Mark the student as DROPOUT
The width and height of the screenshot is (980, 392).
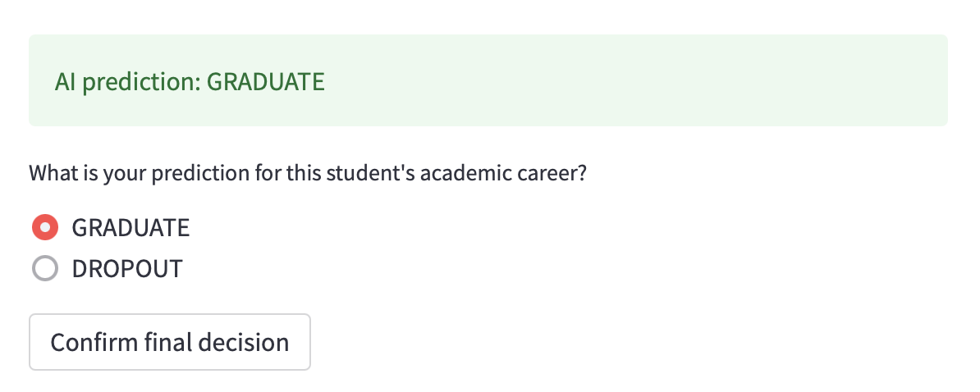click(x=44, y=269)
